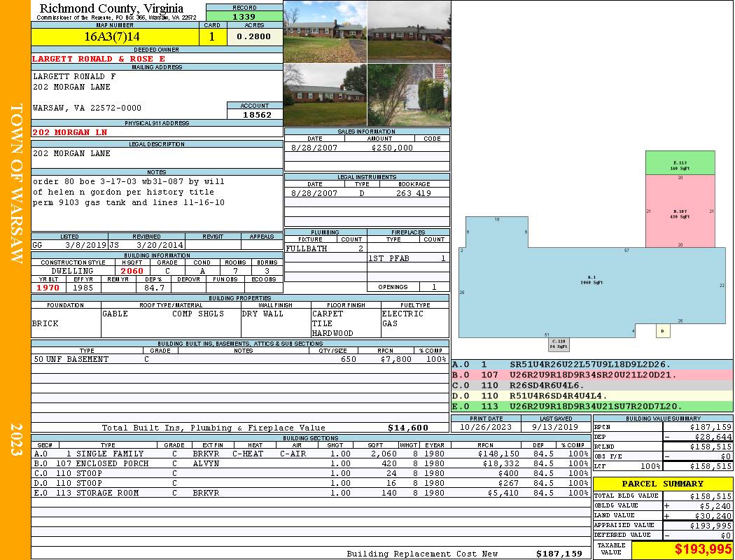The image size is (735, 560).
Task: Click account number 18562
Action: (256, 114)
